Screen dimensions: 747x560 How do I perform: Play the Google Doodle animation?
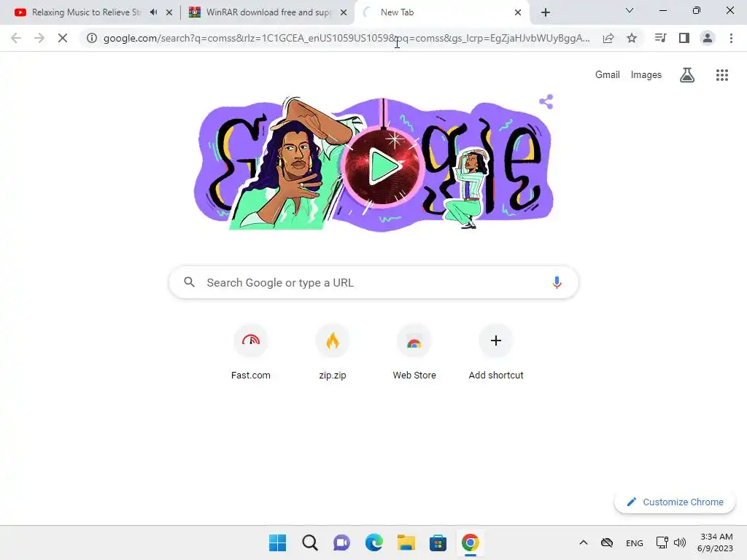point(384,166)
